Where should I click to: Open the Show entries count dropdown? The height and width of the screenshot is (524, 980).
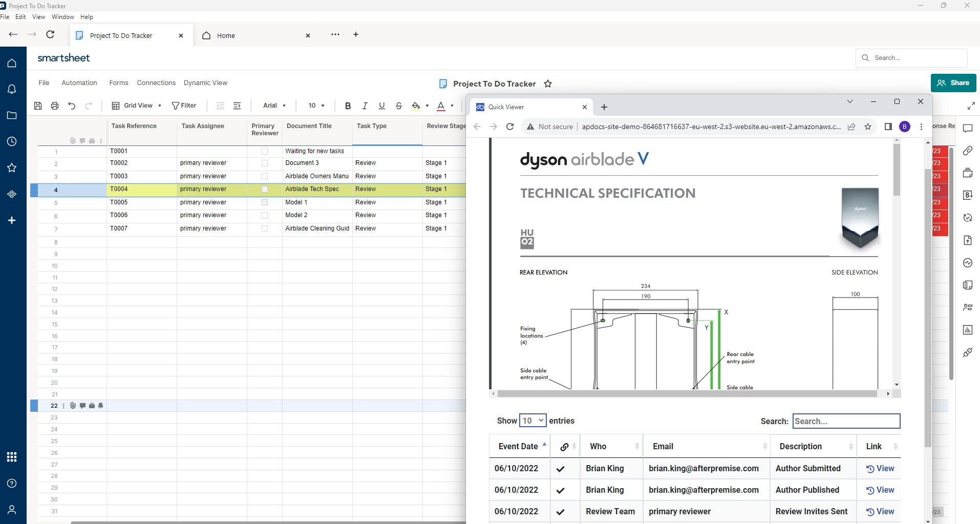click(532, 421)
